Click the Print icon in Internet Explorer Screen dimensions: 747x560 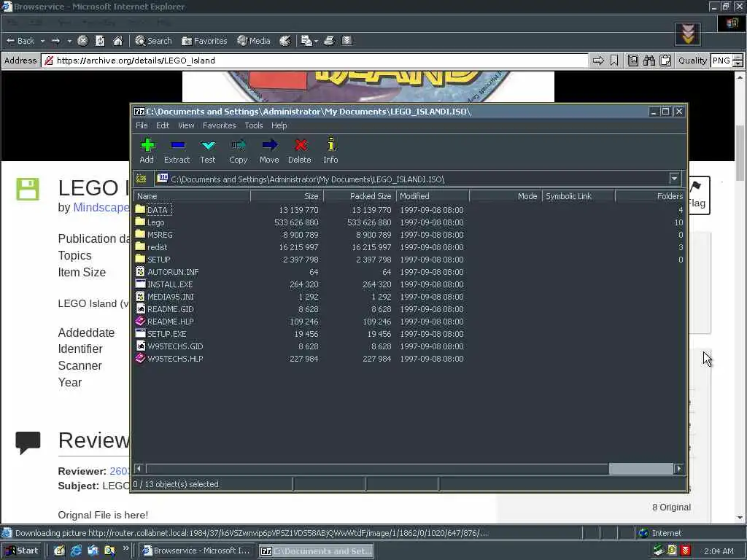point(329,41)
